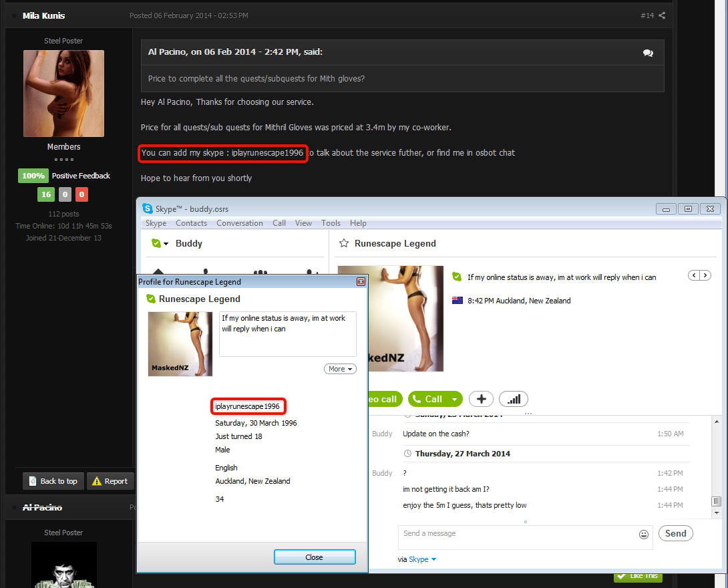This screenshot has height=588, width=728.
Task: Click the 8:42 PM Auckland local time text
Action: 519,301
